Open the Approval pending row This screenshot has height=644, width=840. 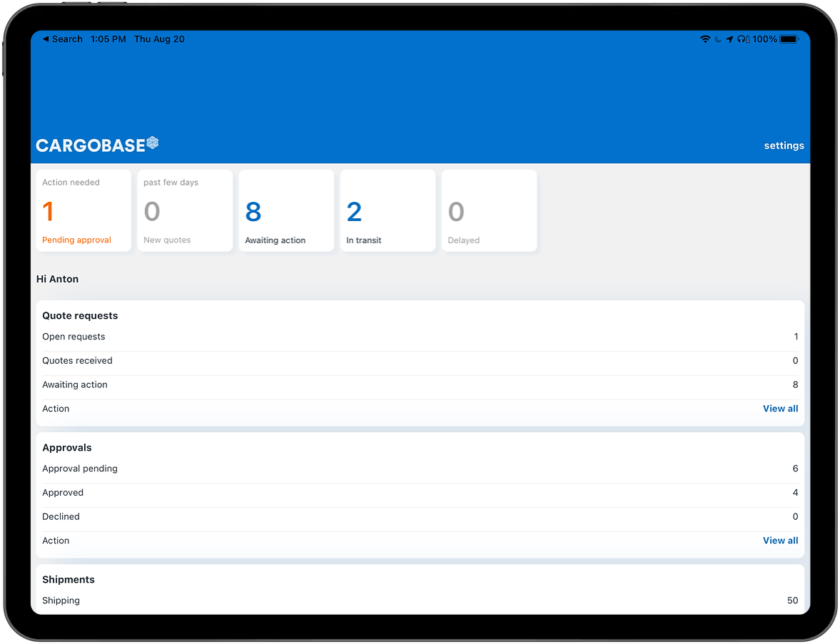click(x=420, y=469)
